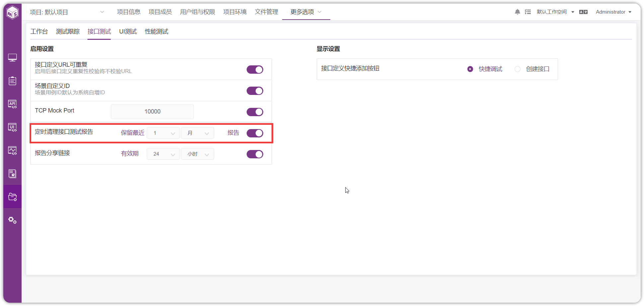Open the system settings gears sidebar icon
This screenshot has width=644, height=306.
click(13, 220)
